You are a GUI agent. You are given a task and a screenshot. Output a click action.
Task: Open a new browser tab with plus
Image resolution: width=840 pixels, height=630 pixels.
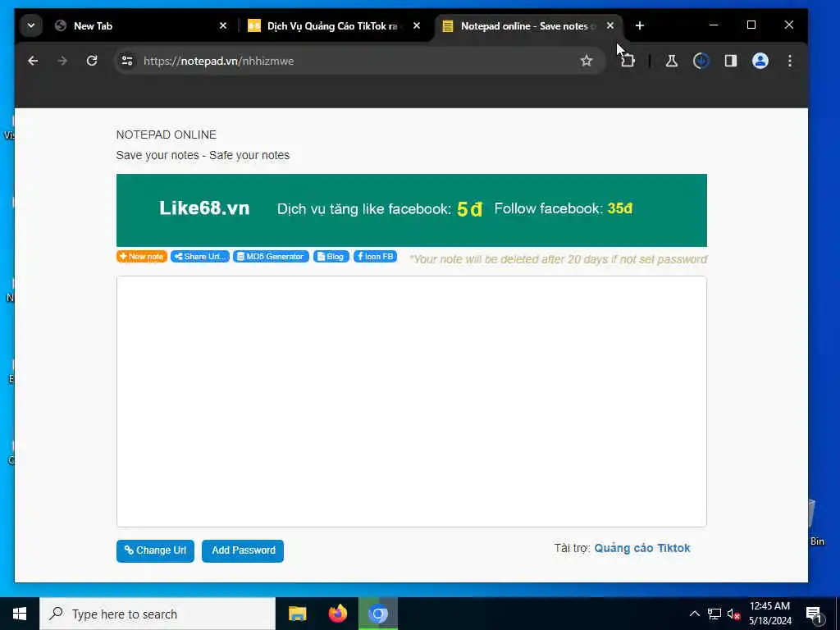[x=640, y=25]
